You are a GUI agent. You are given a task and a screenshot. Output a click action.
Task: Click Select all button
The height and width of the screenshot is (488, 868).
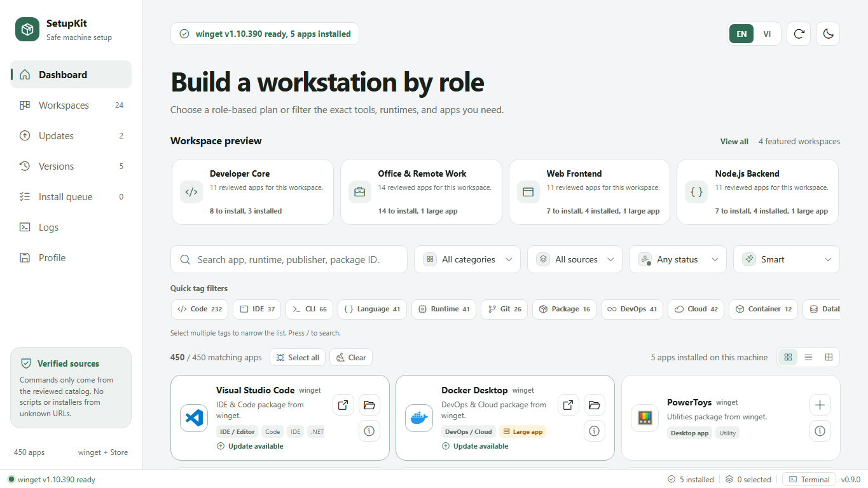298,357
